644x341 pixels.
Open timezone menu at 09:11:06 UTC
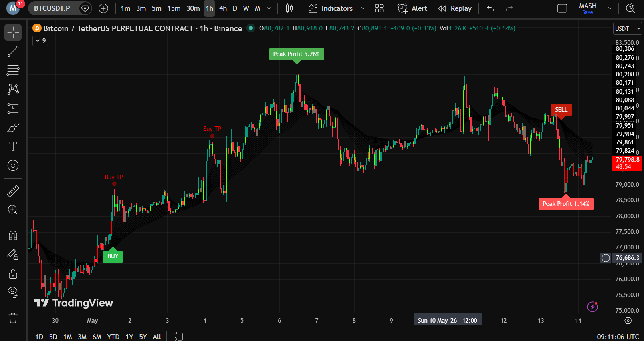(618, 337)
